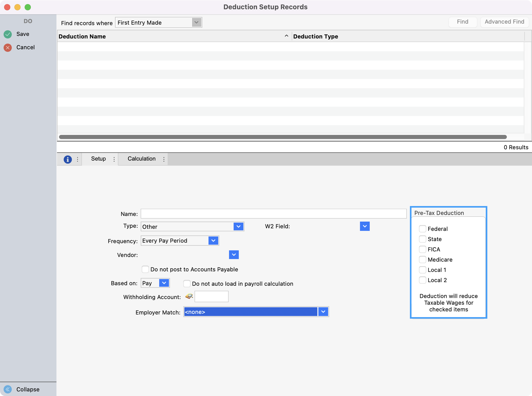Open the Employer Match dropdown

click(x=323, y=312)
